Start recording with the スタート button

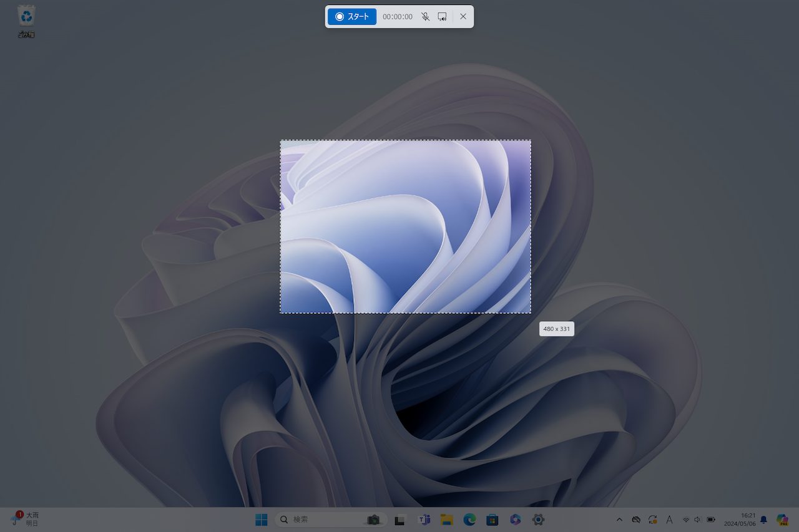point(352,17)
